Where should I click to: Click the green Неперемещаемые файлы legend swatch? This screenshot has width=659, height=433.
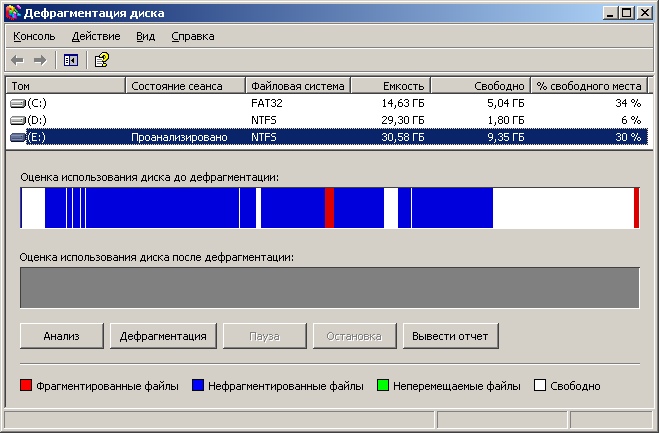[383, 385]
